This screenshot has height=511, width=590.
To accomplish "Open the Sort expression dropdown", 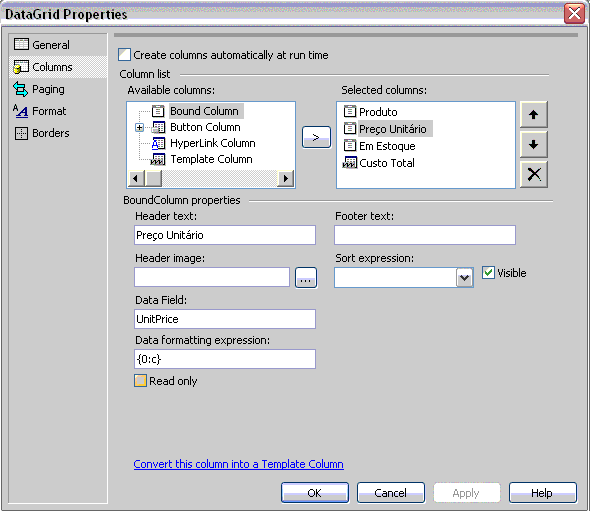I will (465, 278).
